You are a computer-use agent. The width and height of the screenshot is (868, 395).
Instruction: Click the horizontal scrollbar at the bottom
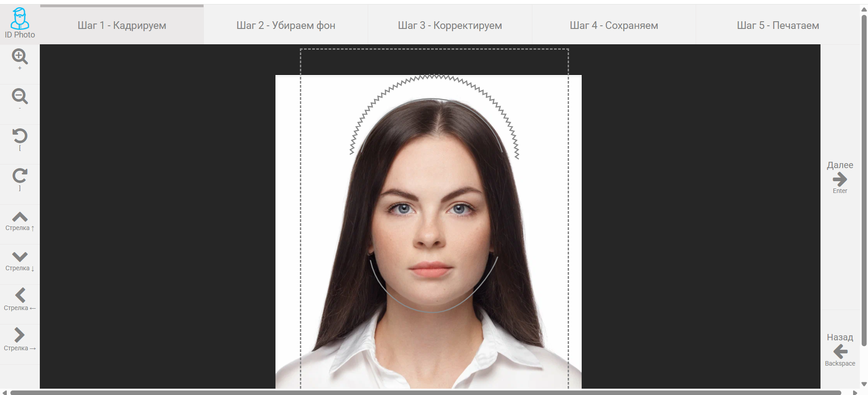point(425,392)
